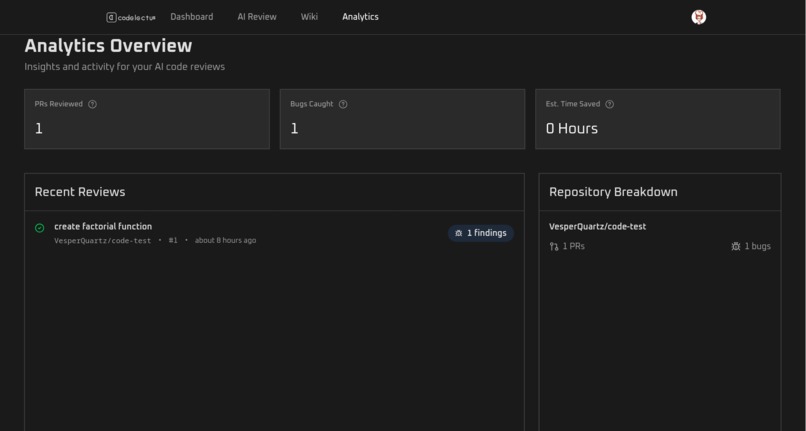This screenshot has height=431, width=806.
Task: Click the about 8 hours ago timestamp
Action: click(225, 240)
